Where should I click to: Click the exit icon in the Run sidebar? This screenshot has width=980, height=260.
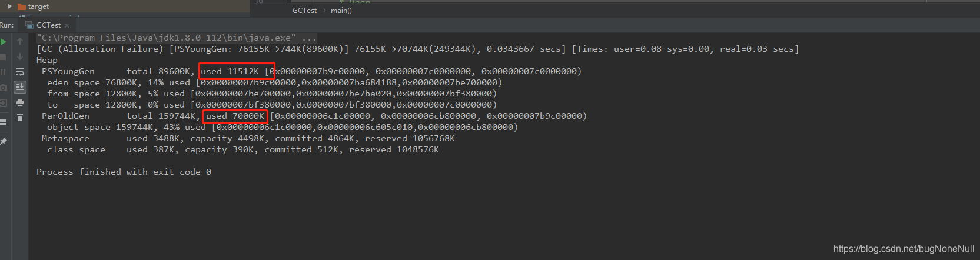coord(3,103)
